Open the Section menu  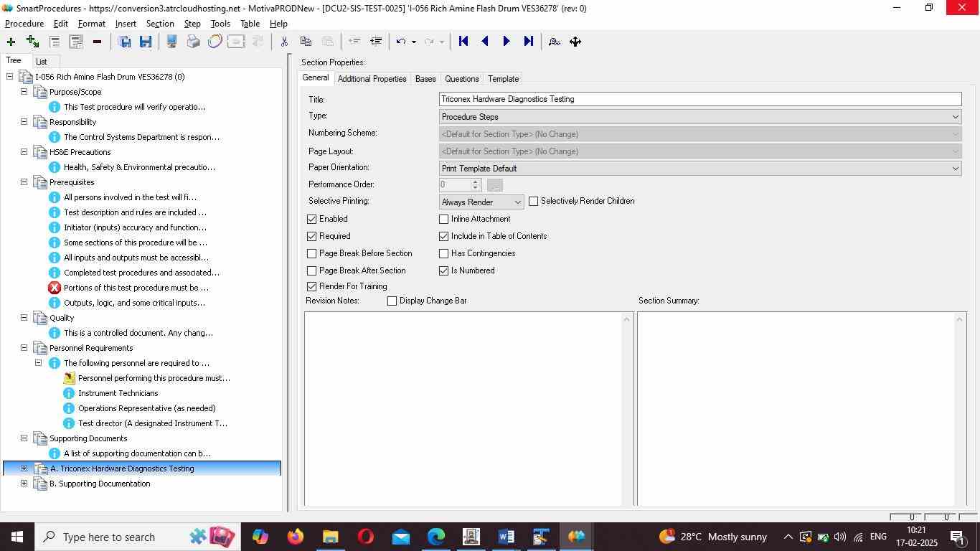click(x=160, y=24)
